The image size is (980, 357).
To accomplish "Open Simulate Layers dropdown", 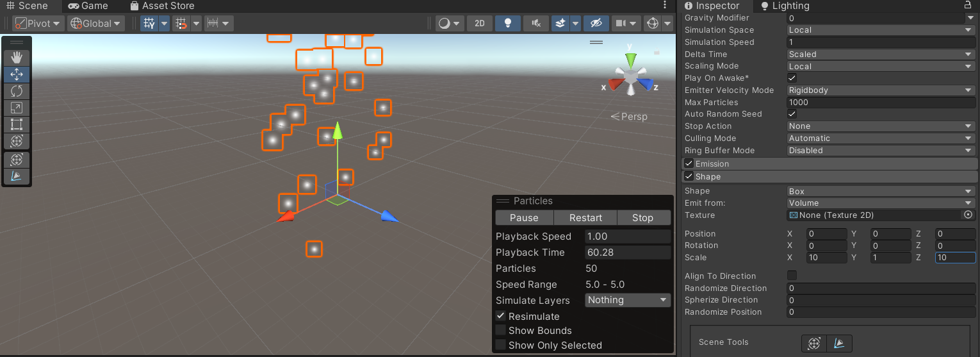I will [627, 300].
